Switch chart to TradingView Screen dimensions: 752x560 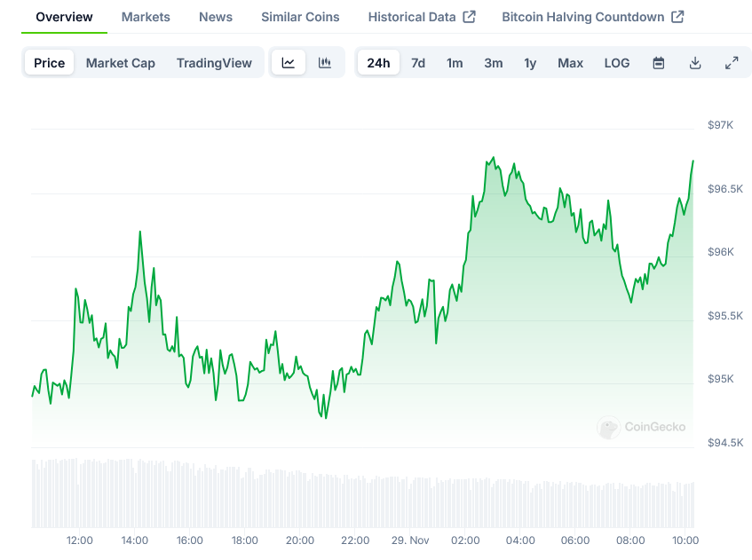point(214,63)
